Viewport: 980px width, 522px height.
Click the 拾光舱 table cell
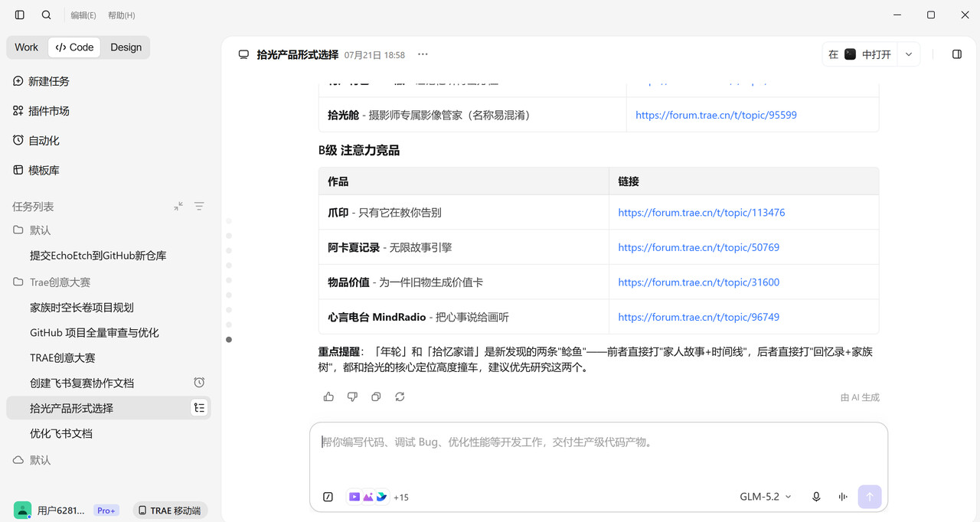[472, 116]
